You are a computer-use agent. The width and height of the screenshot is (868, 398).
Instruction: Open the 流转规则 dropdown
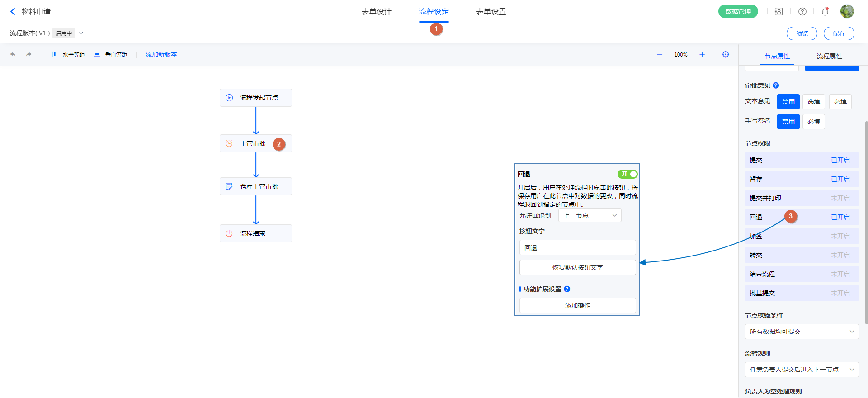click(x=802, y=370)
